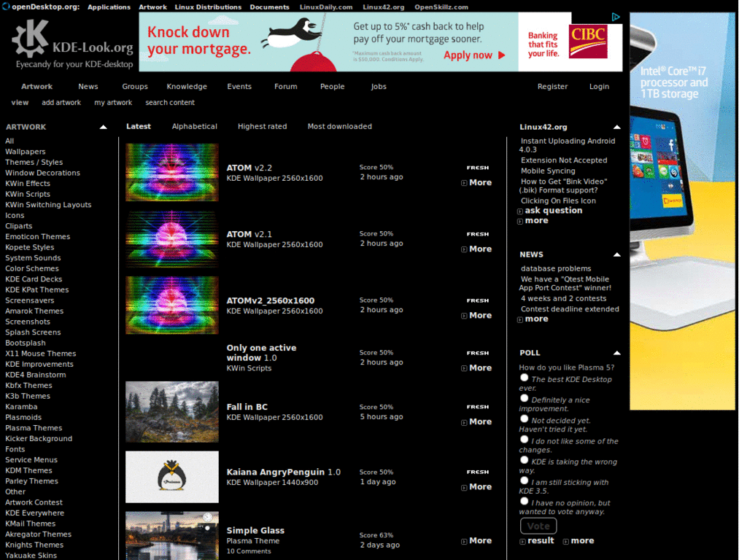The width and height of the screenshot is (747, 560).
Task: Open the search content link
Action: (x=169, y=102)
